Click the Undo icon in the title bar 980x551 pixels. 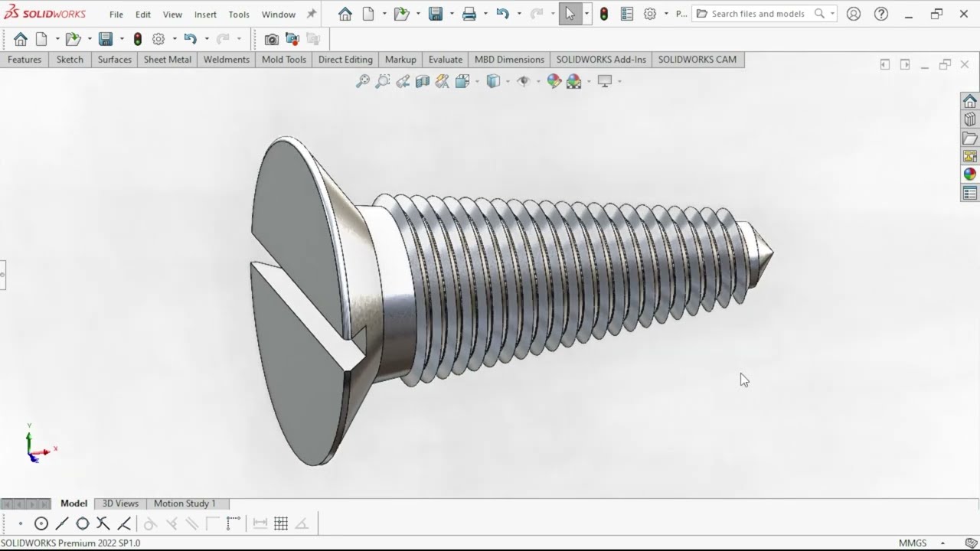coord(502,14)
